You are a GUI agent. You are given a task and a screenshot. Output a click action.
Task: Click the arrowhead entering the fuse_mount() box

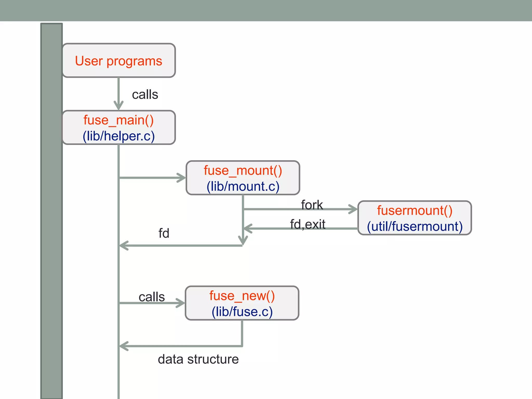[x=181, y=178]
